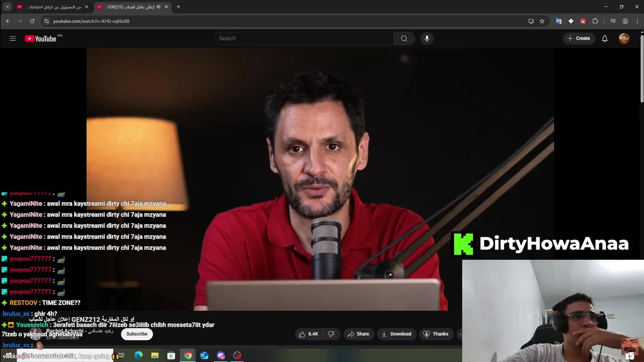The width and height of the screenshot is (644, 362).
Task: Open the Create menu
Action: (579, 38)
